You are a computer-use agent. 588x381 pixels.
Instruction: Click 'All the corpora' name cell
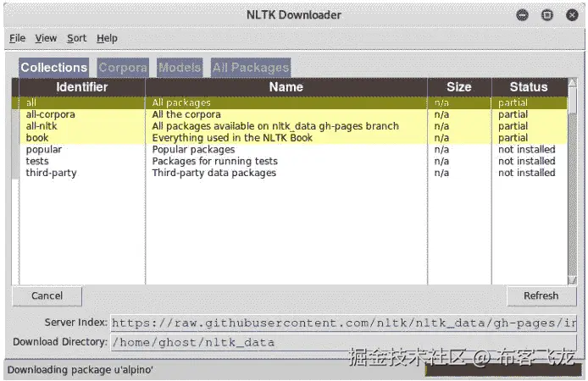tap(186, 114)
